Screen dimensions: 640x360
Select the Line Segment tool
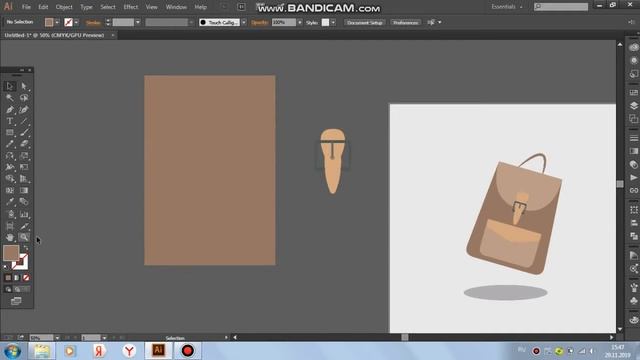coord(24,121)
